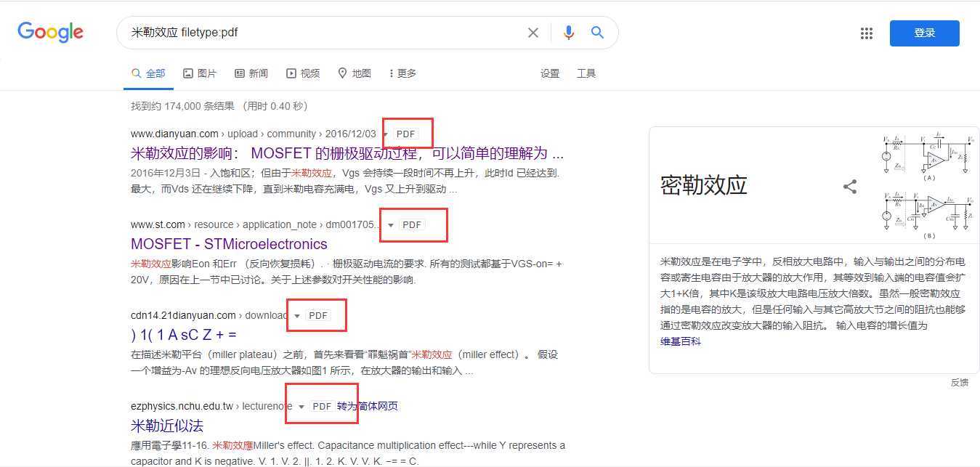Switch to the 地图 tab
Screen dimensions: 980x467
(x=355, y=73)
